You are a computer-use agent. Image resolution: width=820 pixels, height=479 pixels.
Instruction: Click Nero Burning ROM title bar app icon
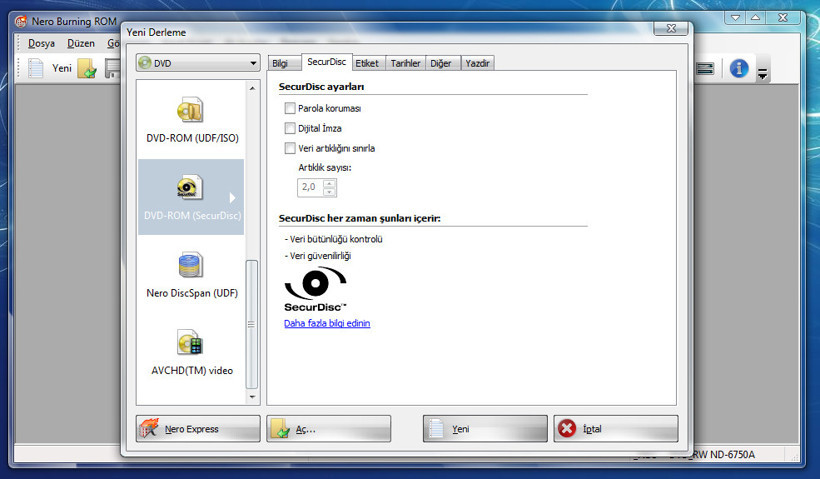21,21
